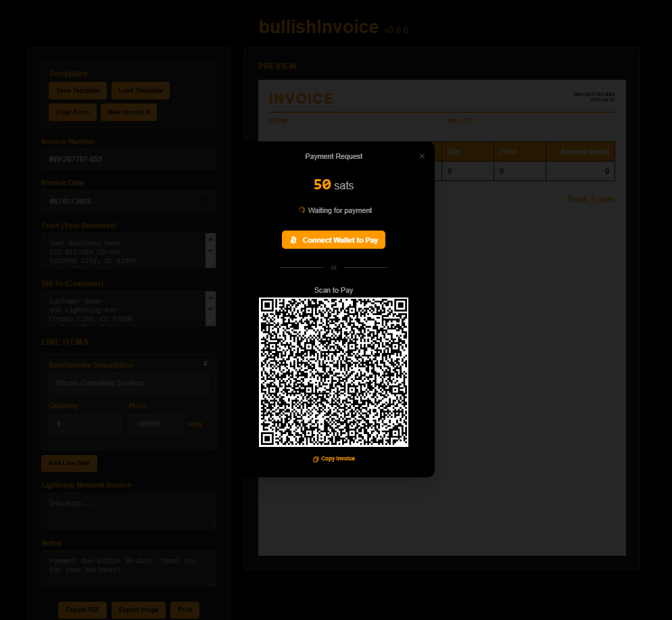Click the Copy Invoice link
Viewport: 672px width, 620px height.
(333, 459)
